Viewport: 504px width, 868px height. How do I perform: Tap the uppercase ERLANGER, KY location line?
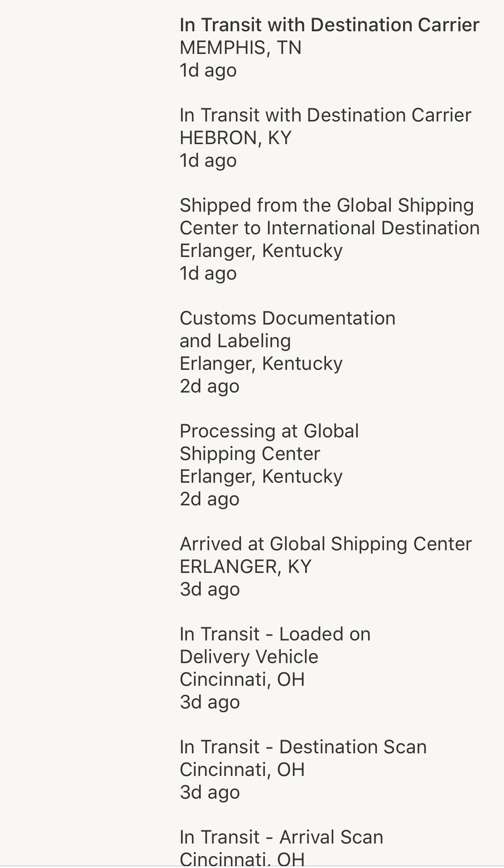pyautogui.click(x=245, y=567)
